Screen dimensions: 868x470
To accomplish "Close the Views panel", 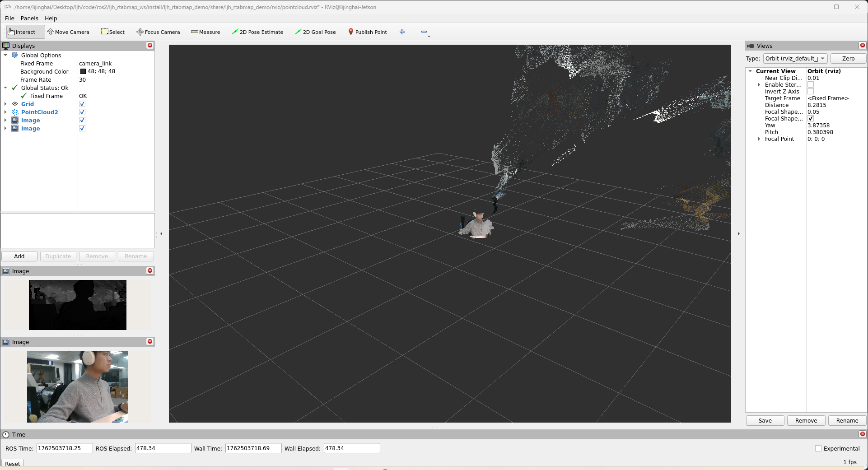I will [863, 45].
